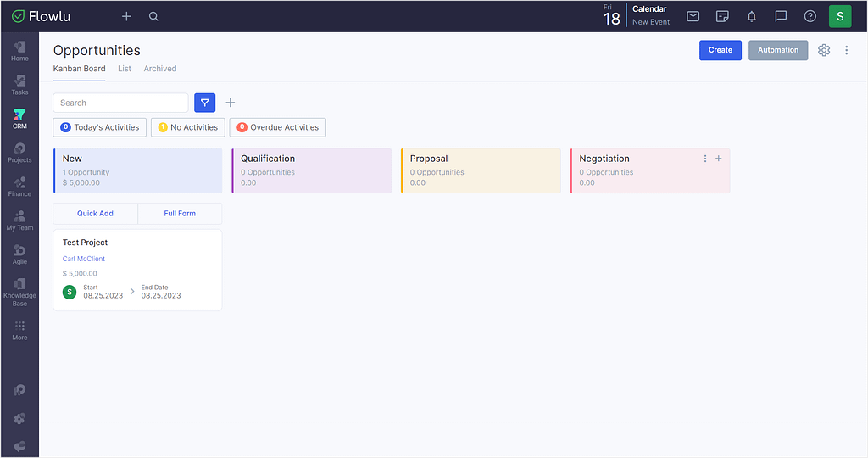The width and height of the screenshot is (868, 458).
Task: Toggle Overdue Activities filter
Action: [x=277, y=127]
